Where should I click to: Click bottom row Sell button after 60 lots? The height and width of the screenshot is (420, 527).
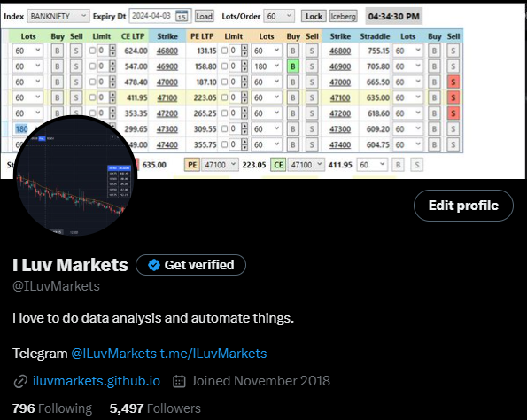click(x=417, y=165)
